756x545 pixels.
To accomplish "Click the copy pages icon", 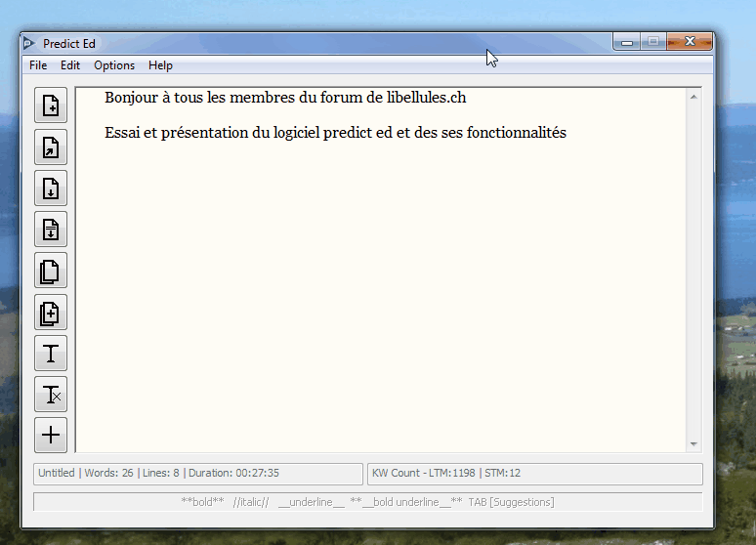I will [51, 271].
